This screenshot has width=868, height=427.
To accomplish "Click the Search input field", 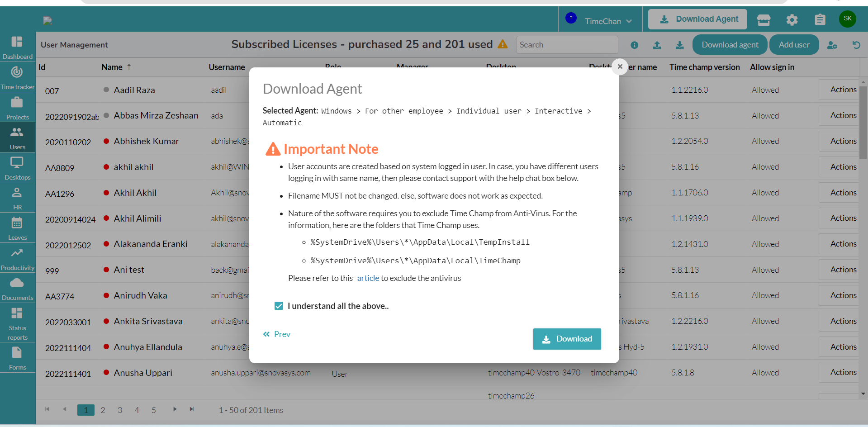I will click(x=567, y=45).
